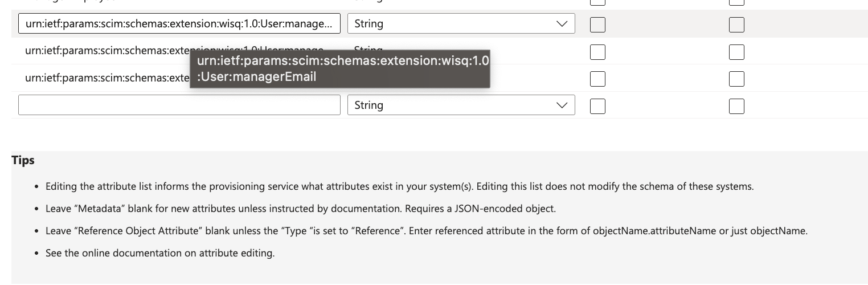This screenshot has width=868, height=285.
Task: Click the chevron arrow in the highlighted row's type dropdown
Action: click(x=562, y=24)
